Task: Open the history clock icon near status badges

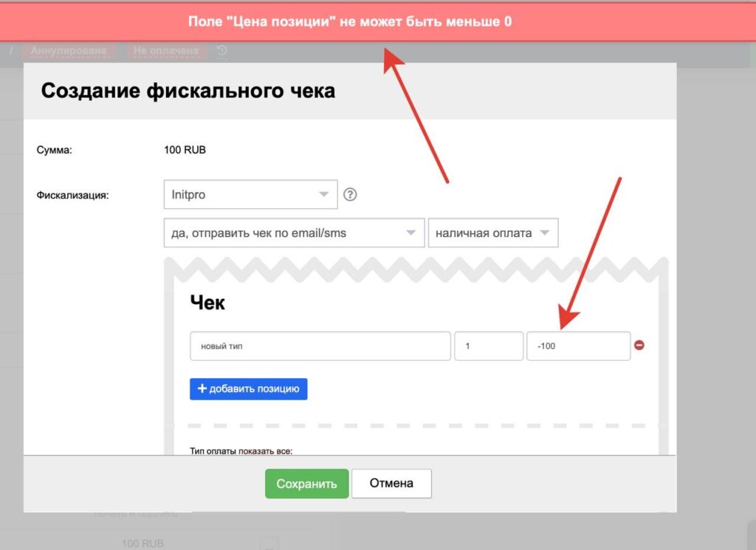Action: click(221, 51)
